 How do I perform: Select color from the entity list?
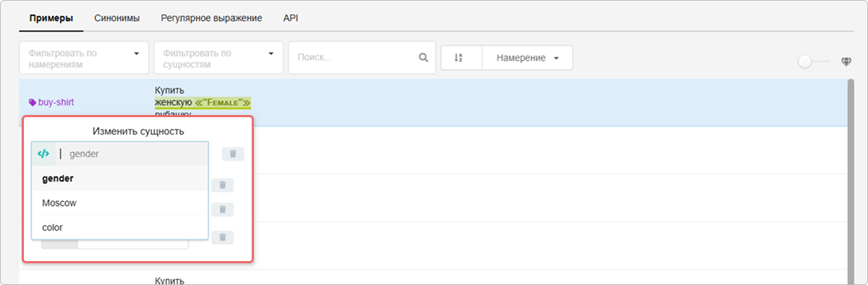pyautogui.click(x=120, y=227)
